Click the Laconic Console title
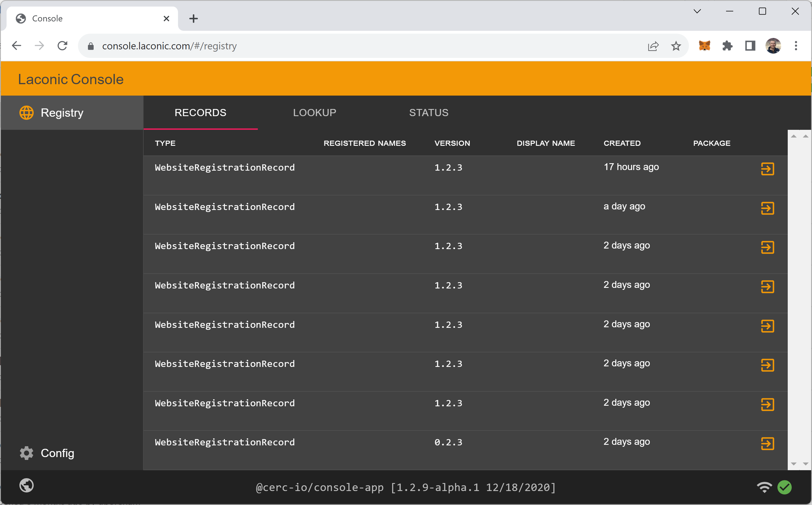This screenshot has width=812, height=505. click(x=71, y=79)
